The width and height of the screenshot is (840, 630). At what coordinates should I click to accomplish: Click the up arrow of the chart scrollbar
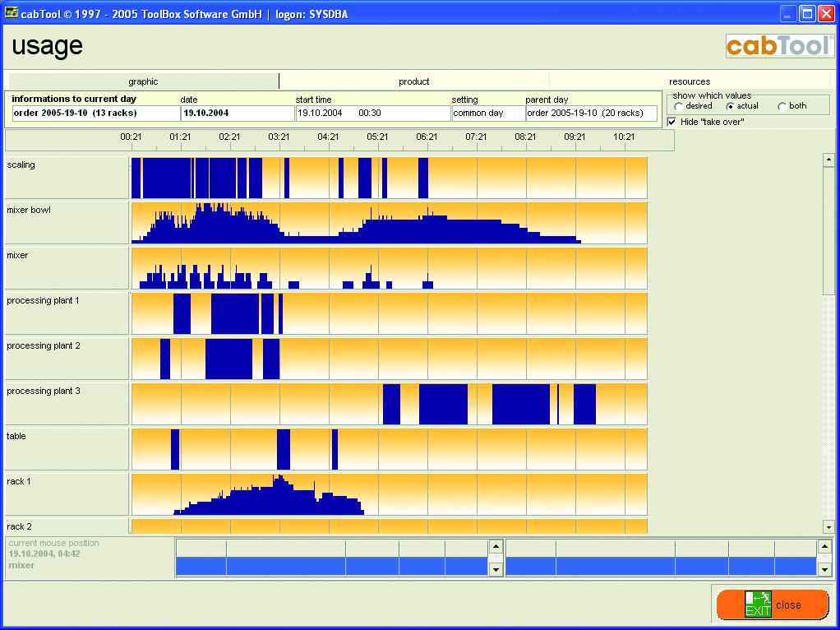pyautogui.click(x=828, y=160)
